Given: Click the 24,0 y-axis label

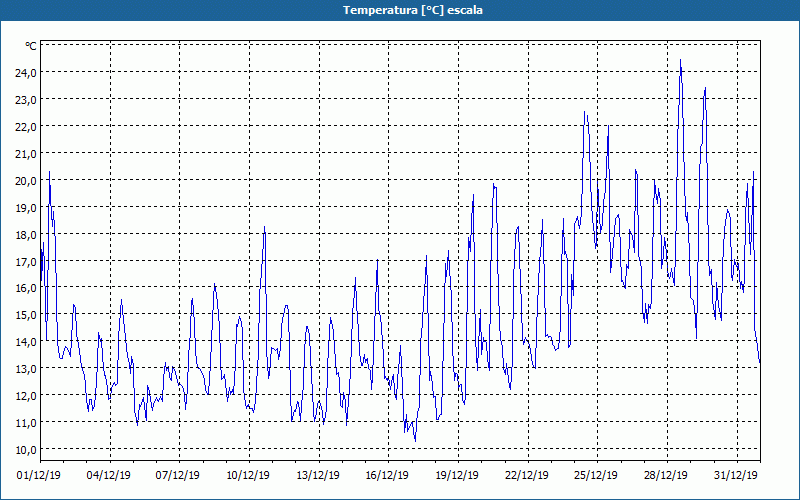Looking at the screenshot, I should click(27, 73).
